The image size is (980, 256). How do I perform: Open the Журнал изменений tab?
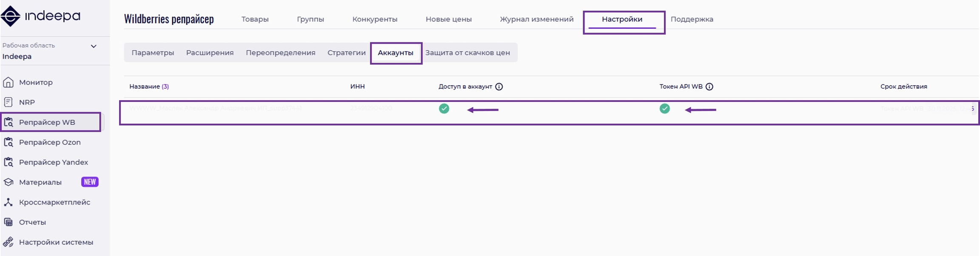(536, 19)
